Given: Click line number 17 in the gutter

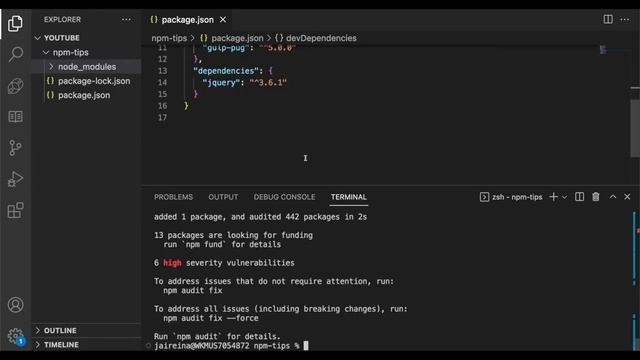Looking at the screenshot, I should 162,118.
